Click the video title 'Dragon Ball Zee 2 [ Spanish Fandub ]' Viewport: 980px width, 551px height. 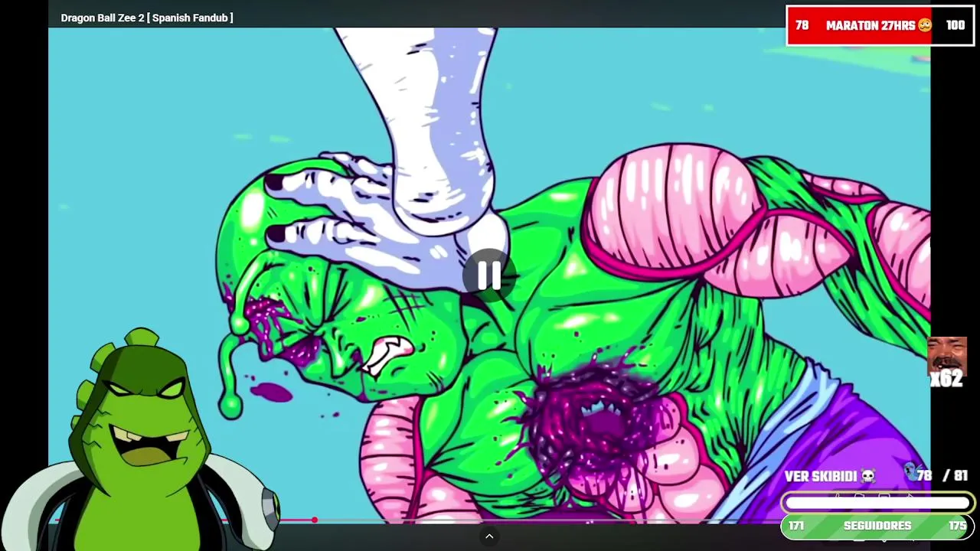(x=147, y=18)
